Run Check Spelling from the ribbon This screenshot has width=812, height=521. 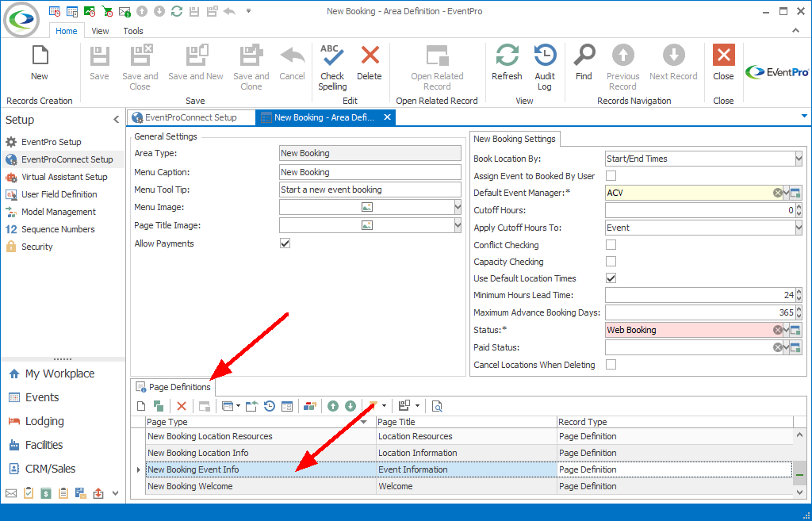pyautogui.click(x=332, y=67)
